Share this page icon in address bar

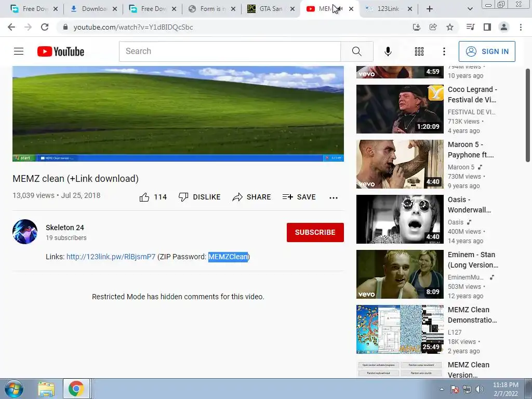pyautogui.click(x=433, y=27)
